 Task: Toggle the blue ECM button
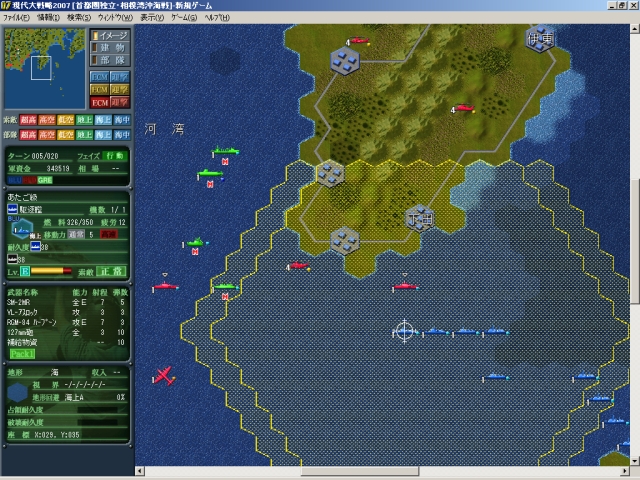[x=100, y=77]
